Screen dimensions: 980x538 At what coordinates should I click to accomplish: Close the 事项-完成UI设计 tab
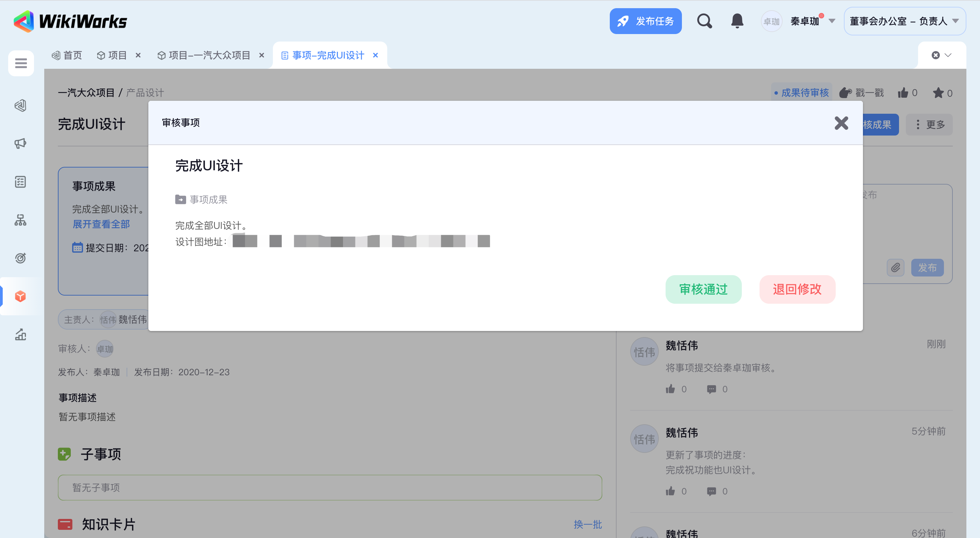coord(375,55)
